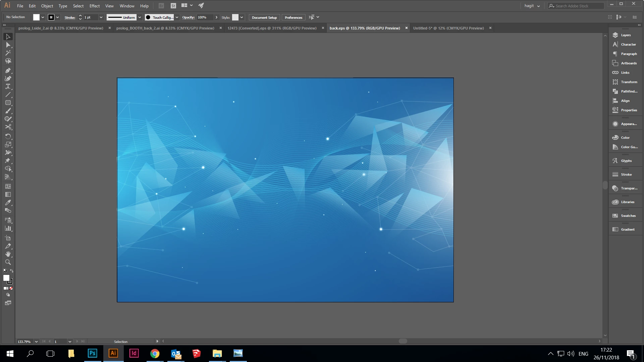Open the zoom level dropdown
The width and height of the screenshot is (644, 362).
click(x=36, y=342)
